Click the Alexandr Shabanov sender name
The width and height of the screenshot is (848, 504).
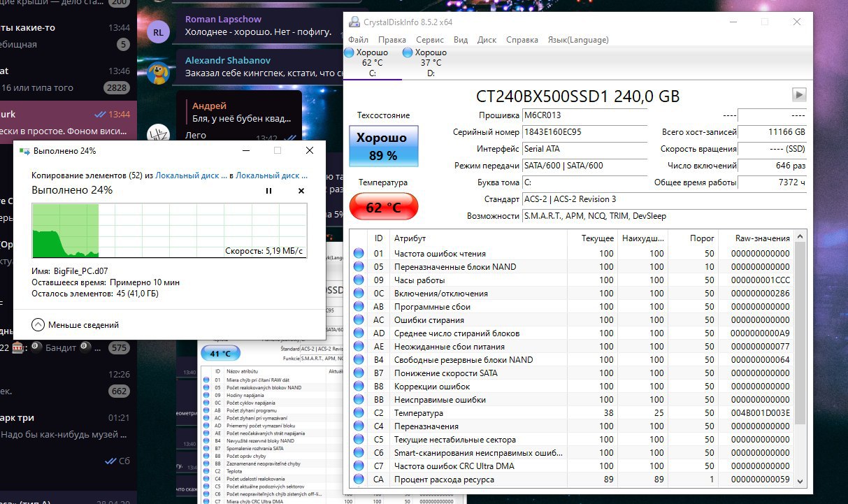click(227, 61)
